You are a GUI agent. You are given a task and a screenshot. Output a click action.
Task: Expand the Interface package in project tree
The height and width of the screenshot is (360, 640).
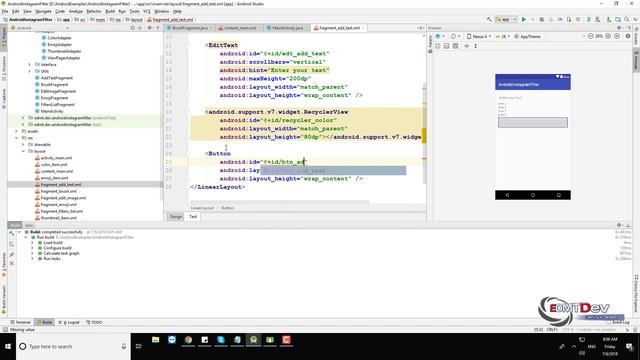click(29, 64)
